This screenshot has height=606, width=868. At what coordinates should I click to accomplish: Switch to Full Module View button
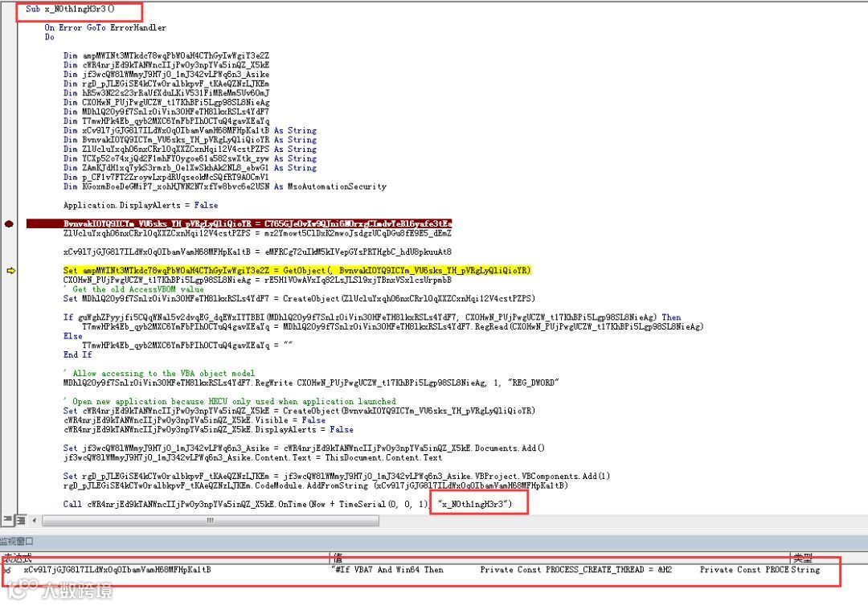click(x=20, y=520)
